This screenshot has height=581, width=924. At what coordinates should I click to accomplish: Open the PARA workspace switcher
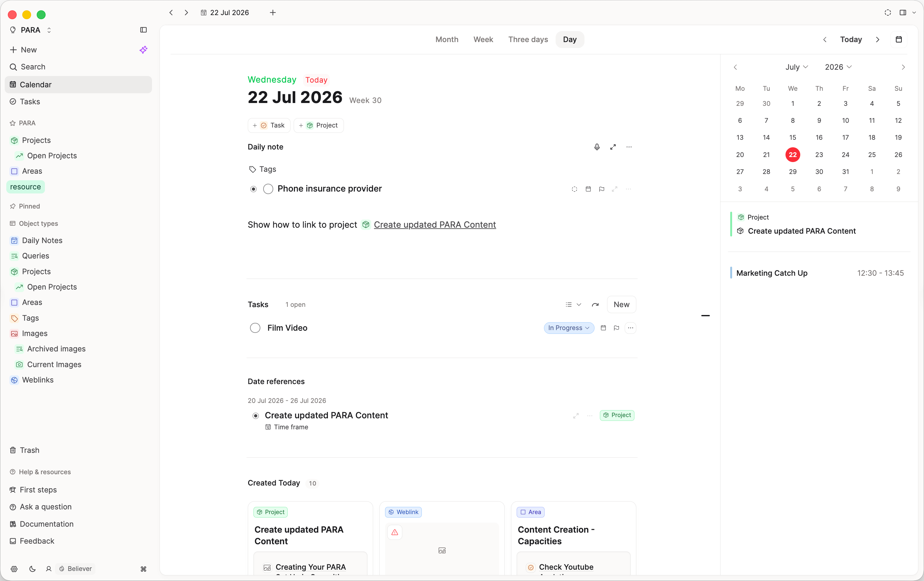30,30
